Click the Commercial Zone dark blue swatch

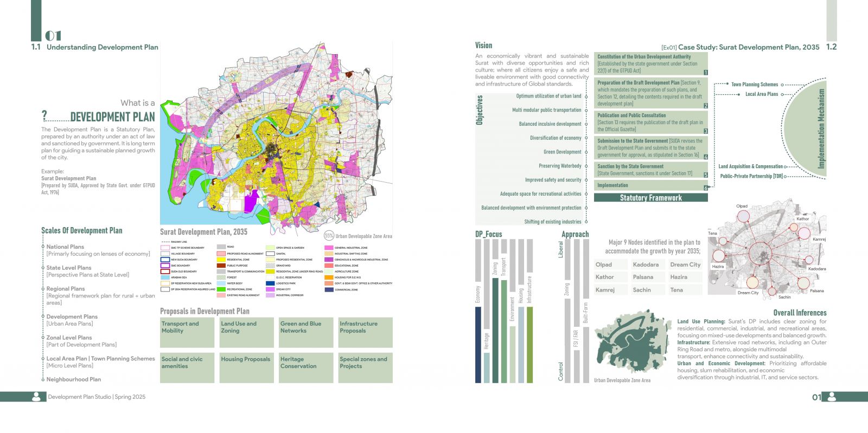pos(329,289)
